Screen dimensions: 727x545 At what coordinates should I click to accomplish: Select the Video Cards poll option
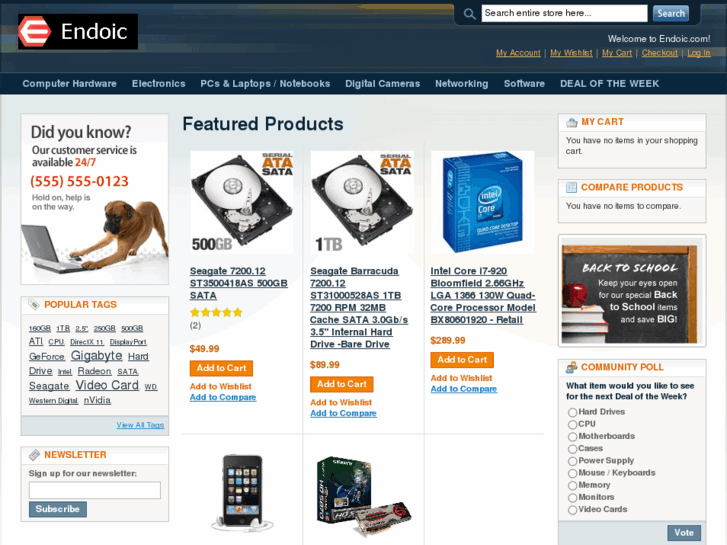pyautogui.click(x=573, y=510)
